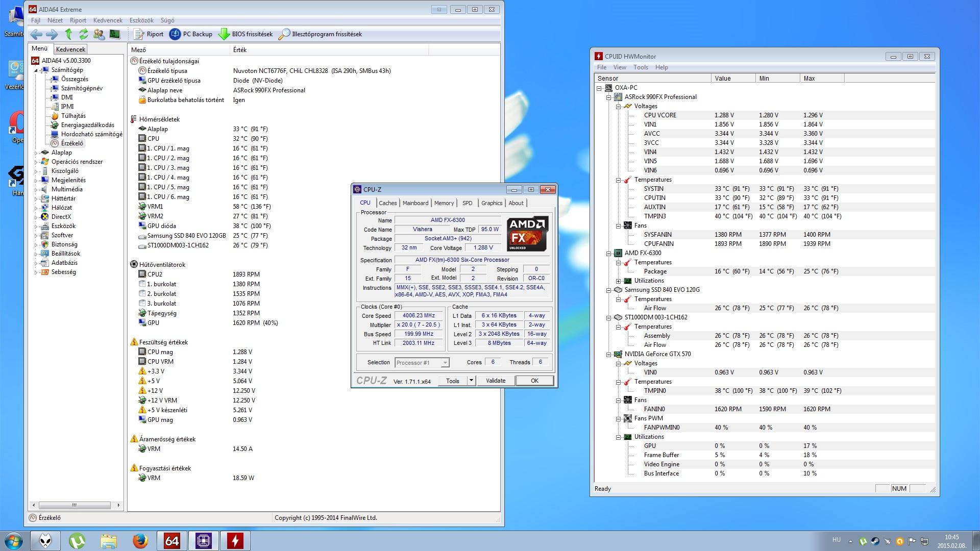980x551 pixels.
Task: Collapse the OXA-PC node in HWMonitor
Action: point(599,88)
